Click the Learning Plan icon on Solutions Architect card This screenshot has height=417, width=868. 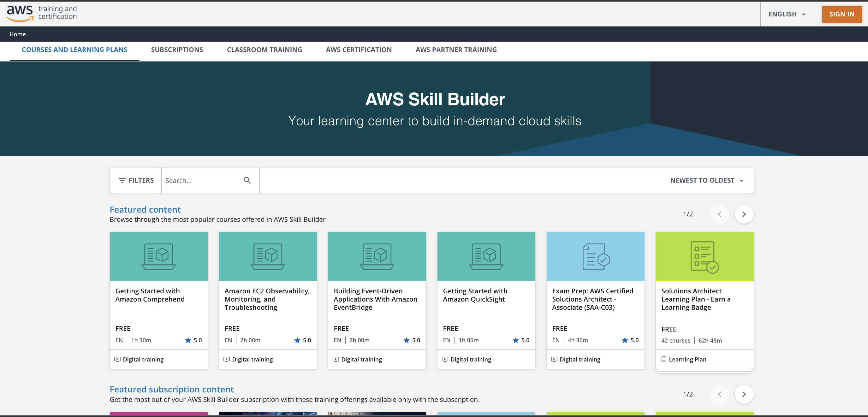tap(663, 359)
